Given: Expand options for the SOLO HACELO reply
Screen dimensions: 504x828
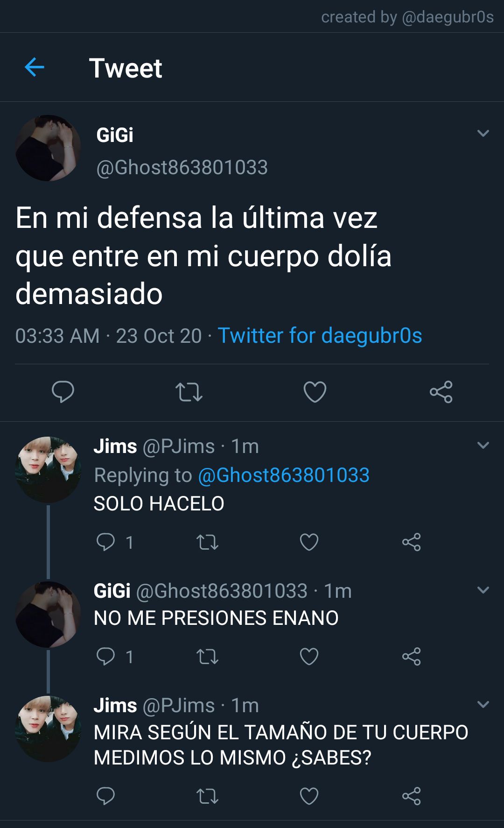Looking at the screenshot, I should click(483, 445).
